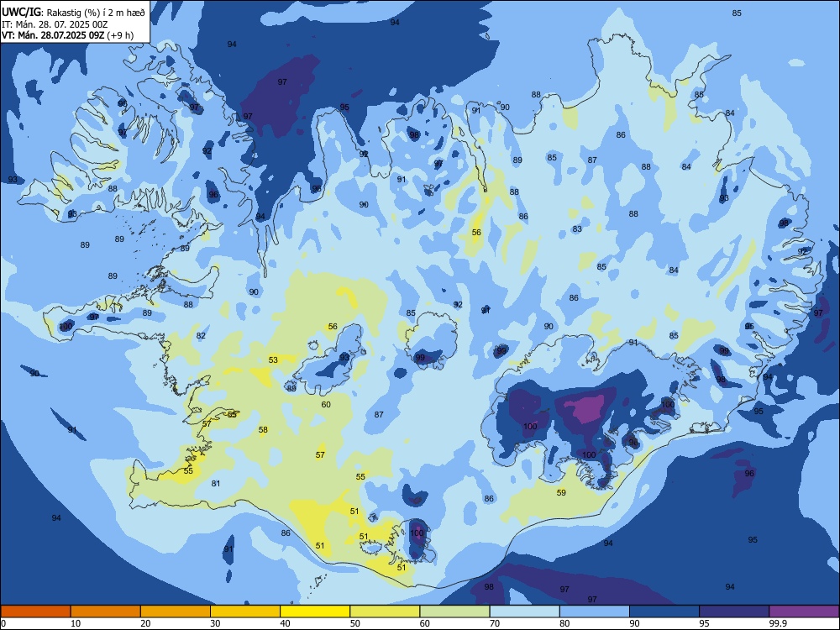840x630 pixels.
Task: Click the 'IT: Mán. 28. 07. 2025 00Z' line
Action: (x=55, y=24)
